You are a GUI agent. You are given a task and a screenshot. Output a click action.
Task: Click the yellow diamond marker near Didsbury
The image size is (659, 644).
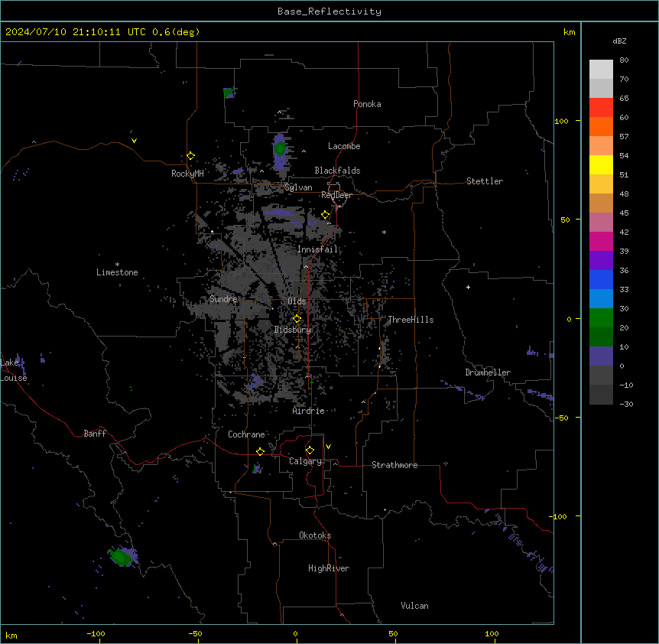pyautogui.click(x=297, y=319)
